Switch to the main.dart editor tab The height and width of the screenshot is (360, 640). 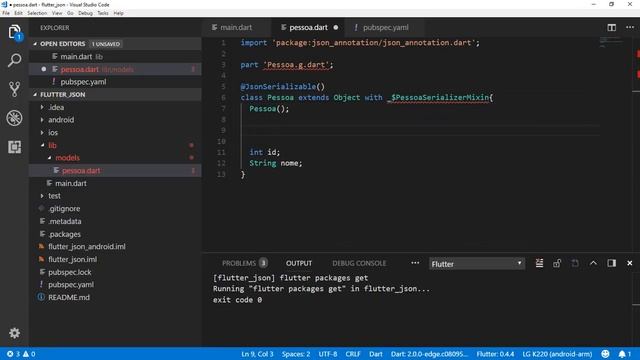(236, 27)
